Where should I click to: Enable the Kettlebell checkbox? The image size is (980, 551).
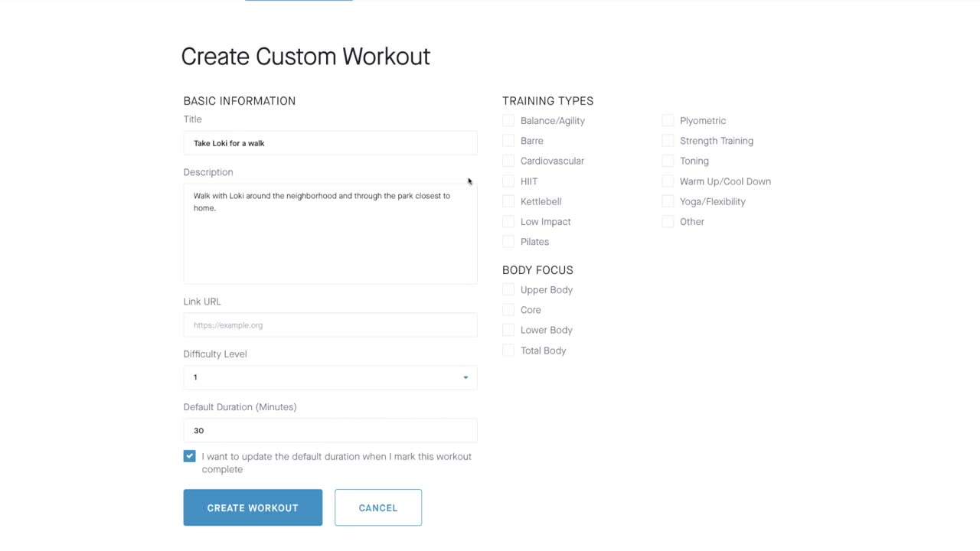coord(508,201)
